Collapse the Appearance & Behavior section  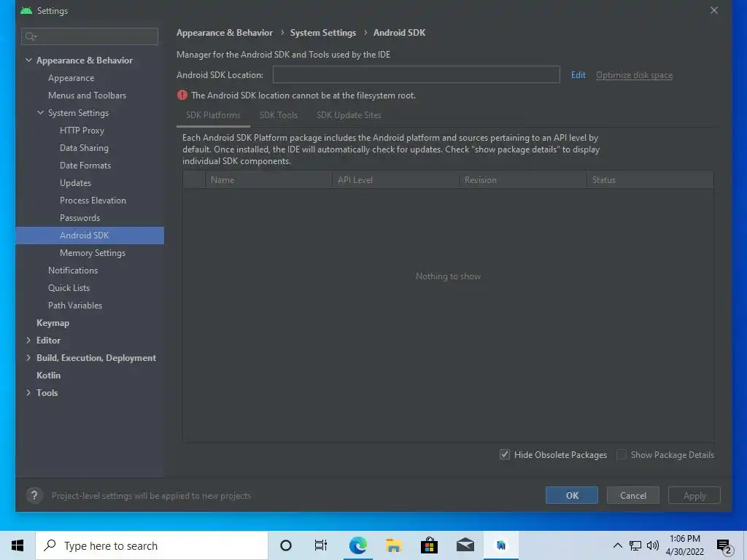point(28,60)
